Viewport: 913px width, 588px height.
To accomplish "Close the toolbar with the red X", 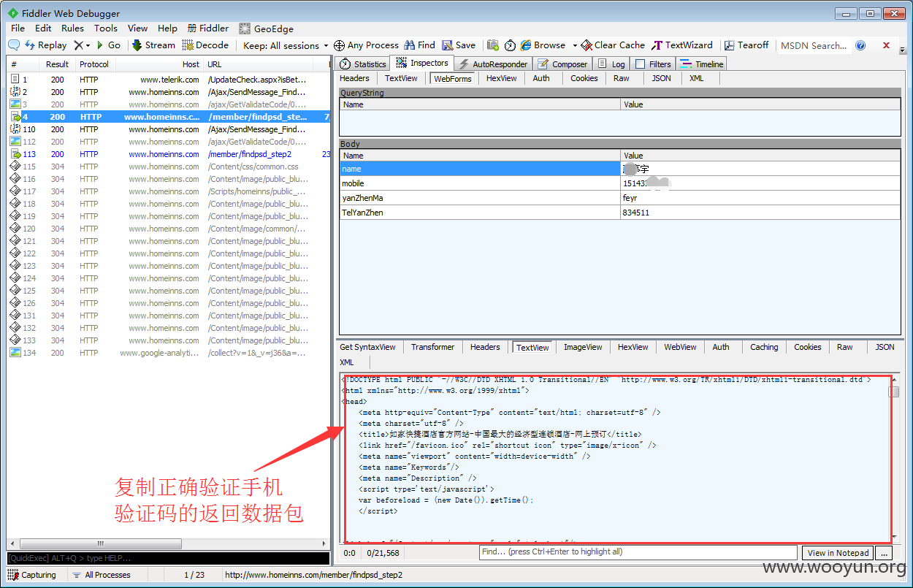I will (886, 45).
